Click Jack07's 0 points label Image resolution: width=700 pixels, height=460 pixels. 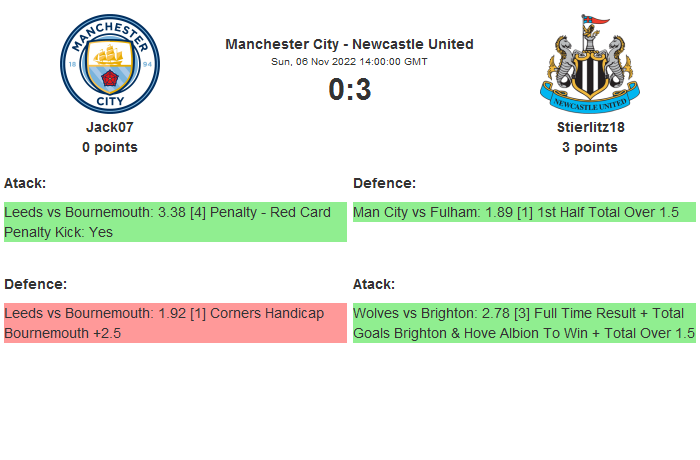110,147
